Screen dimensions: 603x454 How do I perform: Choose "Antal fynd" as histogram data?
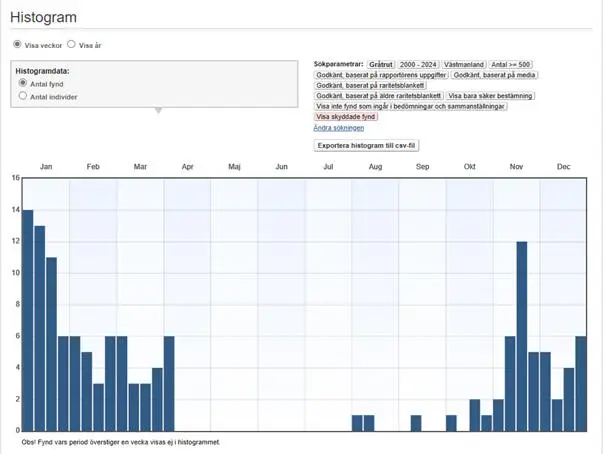pyautogui.click(x=23, y=84)
